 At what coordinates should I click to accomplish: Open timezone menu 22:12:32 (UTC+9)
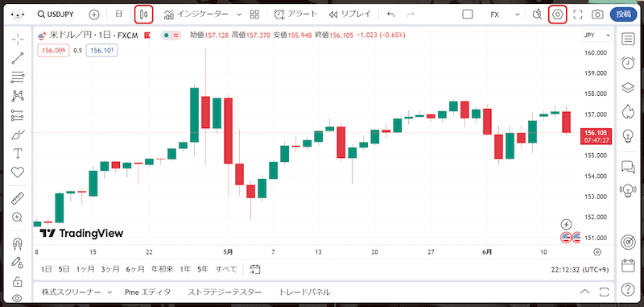[x=580, y=270]
